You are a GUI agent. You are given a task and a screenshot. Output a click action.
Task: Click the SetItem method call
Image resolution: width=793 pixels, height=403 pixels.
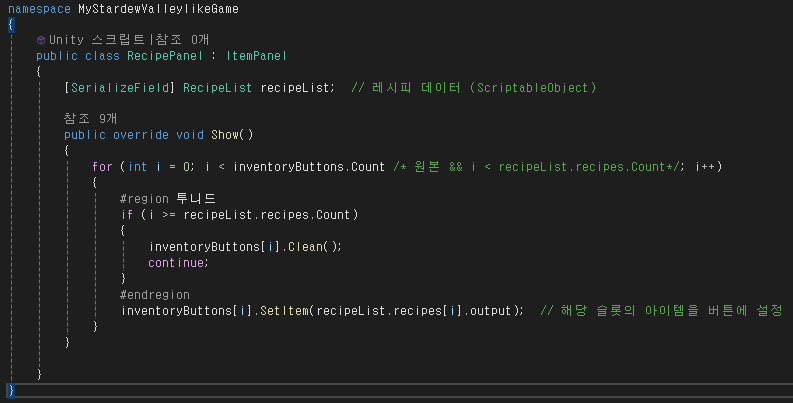pyautogui.click(x=285, y=310)
